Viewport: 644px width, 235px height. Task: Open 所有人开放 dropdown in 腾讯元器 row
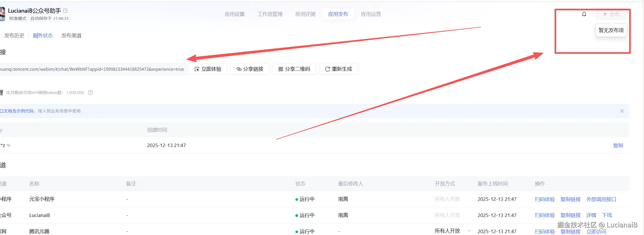[453, 231]
